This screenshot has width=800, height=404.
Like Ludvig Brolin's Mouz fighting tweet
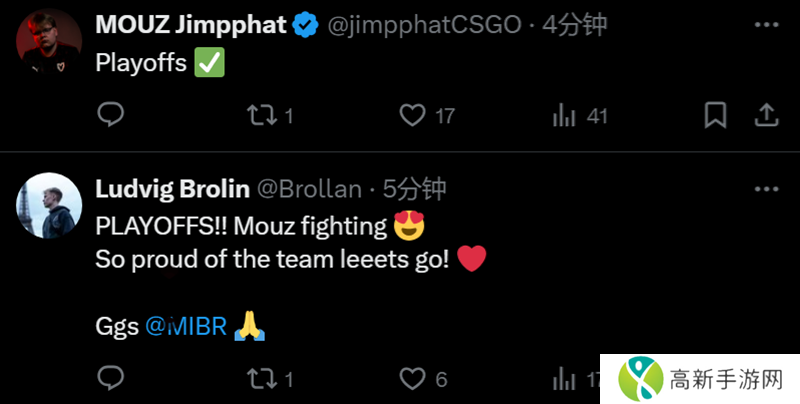(x=412, y=379)
